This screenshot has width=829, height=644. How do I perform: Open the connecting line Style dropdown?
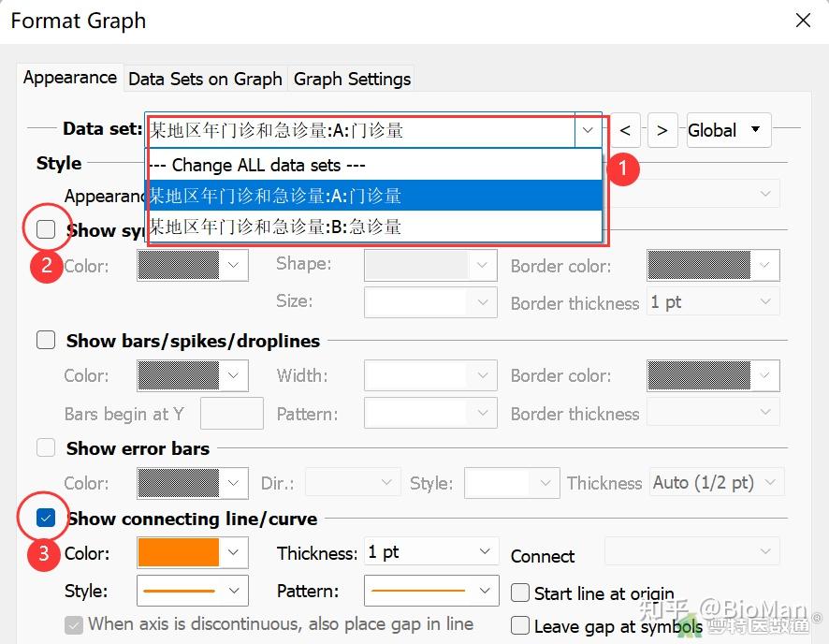(x=192, y=591)
